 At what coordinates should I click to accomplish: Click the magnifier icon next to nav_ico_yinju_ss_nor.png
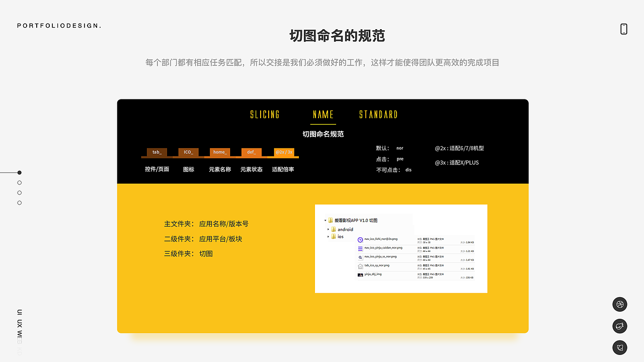(360, 257)
